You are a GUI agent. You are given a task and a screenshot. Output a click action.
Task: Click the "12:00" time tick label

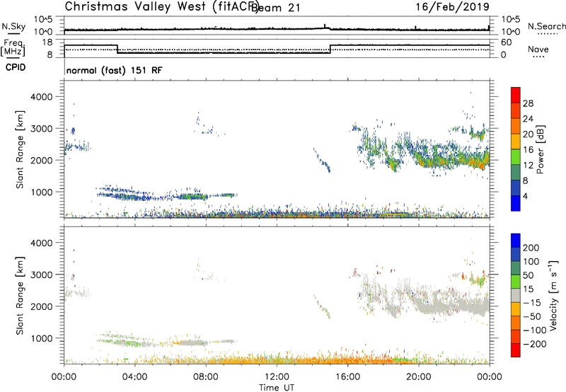[x=277, y=377]
